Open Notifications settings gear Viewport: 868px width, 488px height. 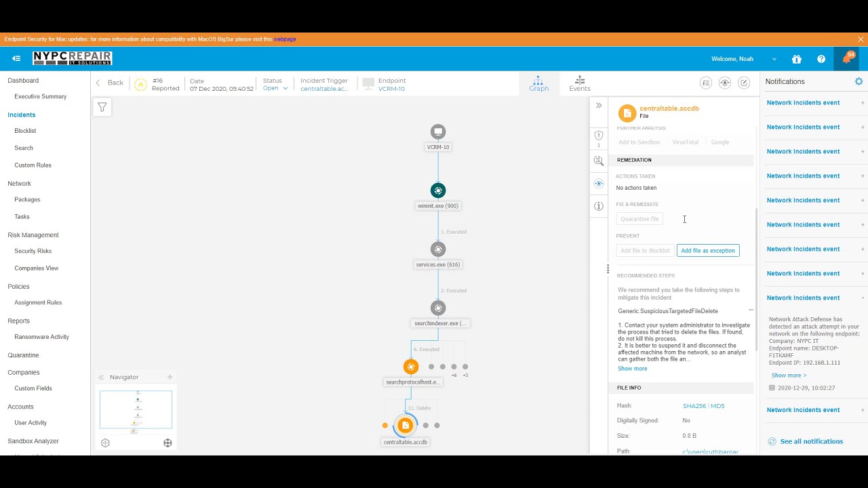[x=859, y=81]
